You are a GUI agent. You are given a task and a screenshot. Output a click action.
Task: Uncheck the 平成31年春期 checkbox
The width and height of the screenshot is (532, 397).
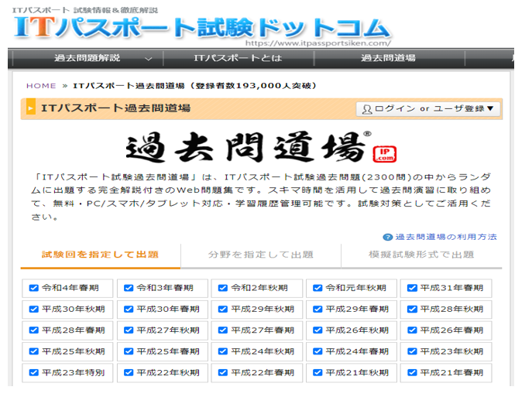pos(412,288)
